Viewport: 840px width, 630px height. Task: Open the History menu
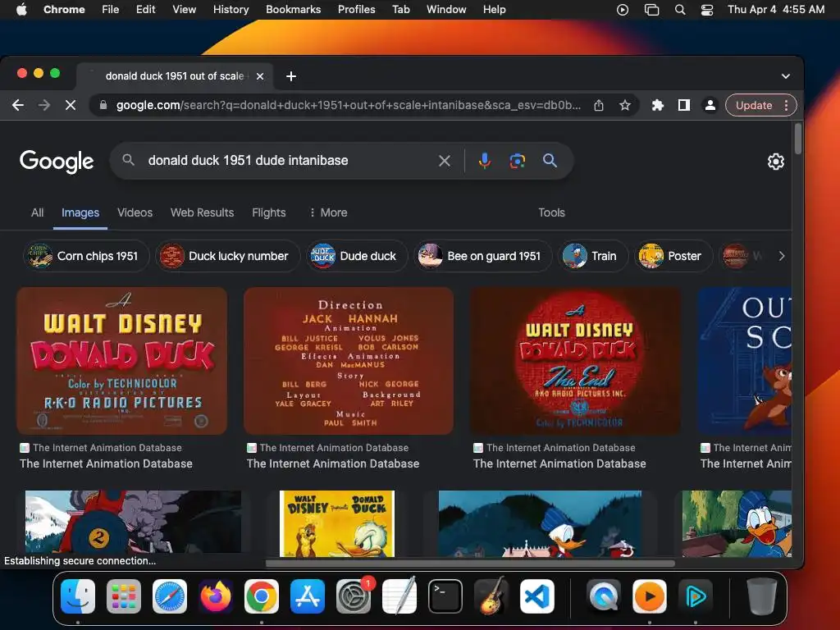pos(231,10)
